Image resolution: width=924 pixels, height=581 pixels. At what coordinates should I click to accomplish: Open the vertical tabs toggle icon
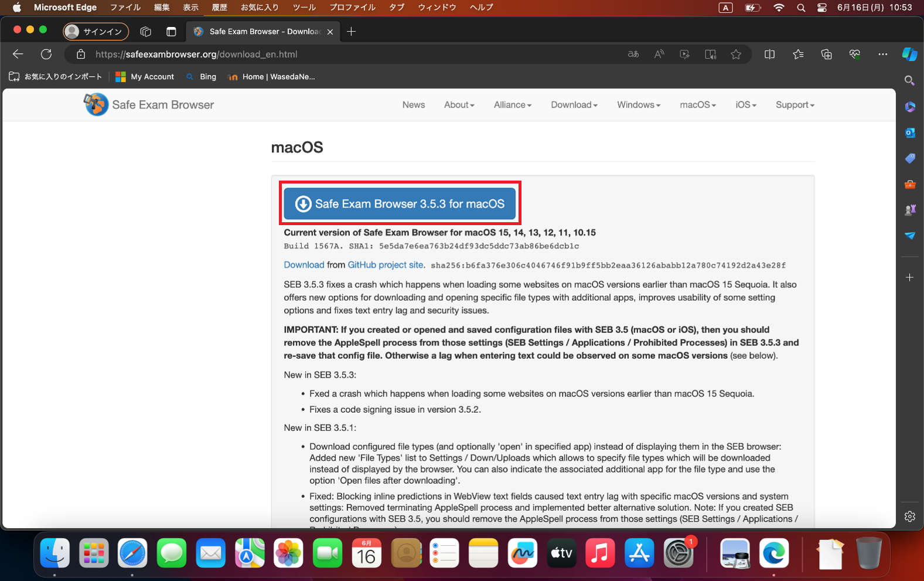171,32
